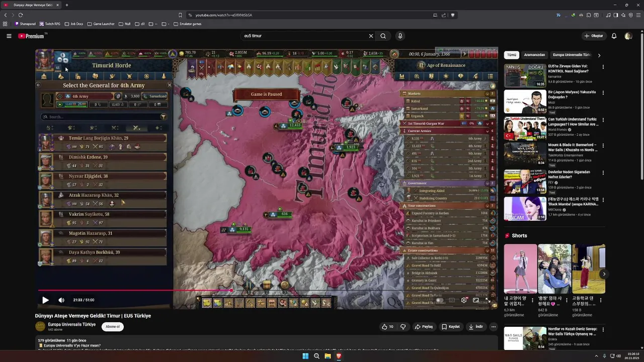This screenshot has height=362, width=644.
Task: Subscribe using the Abone ol button
Action: tap(113, 327)
